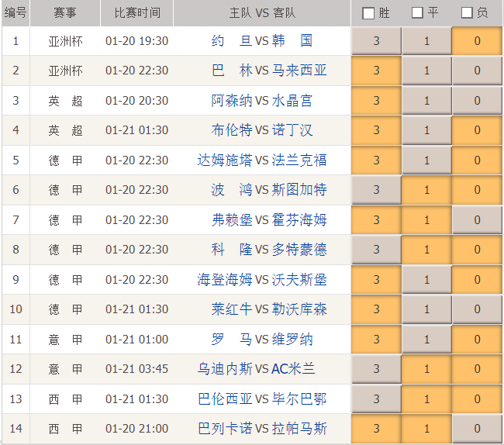Screen dimensions: 504x445
Task: Toggle draw (1) for 海登海姆 VS 沃夫斯堡
Action: pyautogui.click(x=427, y=280)
